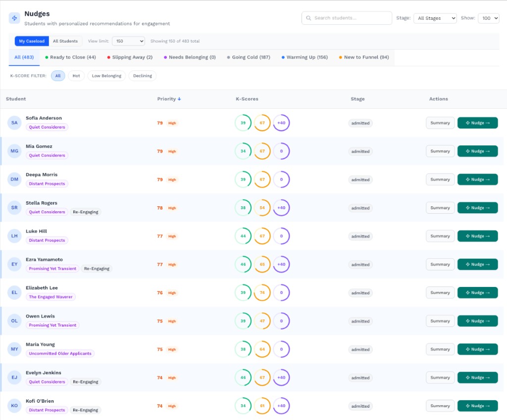Open the Show 100 dropdown

tap(489, 18)
